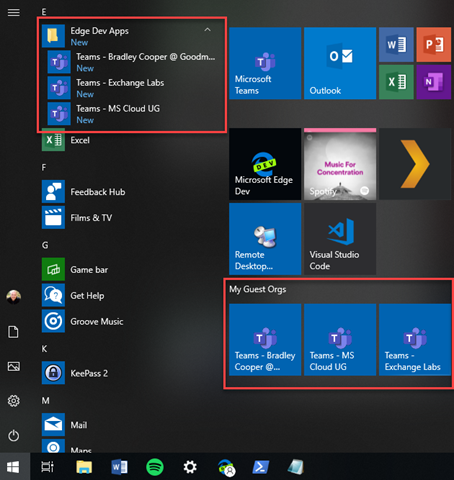454x480 pixels.
Task: Open the Remote Desktop tile
Action: [265, 239]
